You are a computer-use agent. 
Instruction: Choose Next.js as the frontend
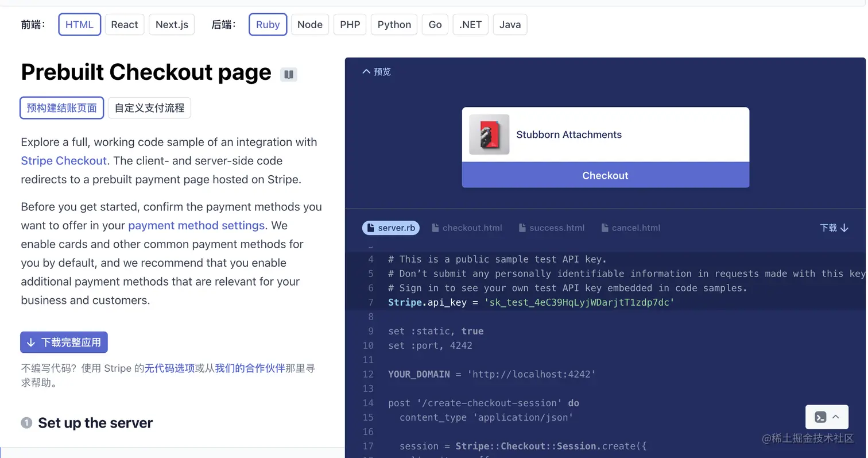pyautogui.click(x=172, y=25)
